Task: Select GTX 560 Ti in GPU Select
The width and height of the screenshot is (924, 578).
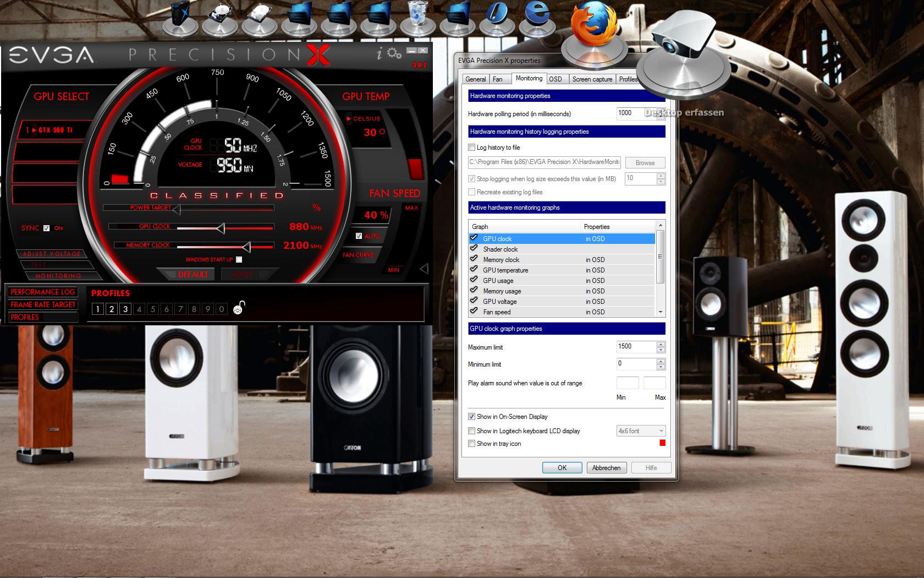Action: click(x=53, y=130)
